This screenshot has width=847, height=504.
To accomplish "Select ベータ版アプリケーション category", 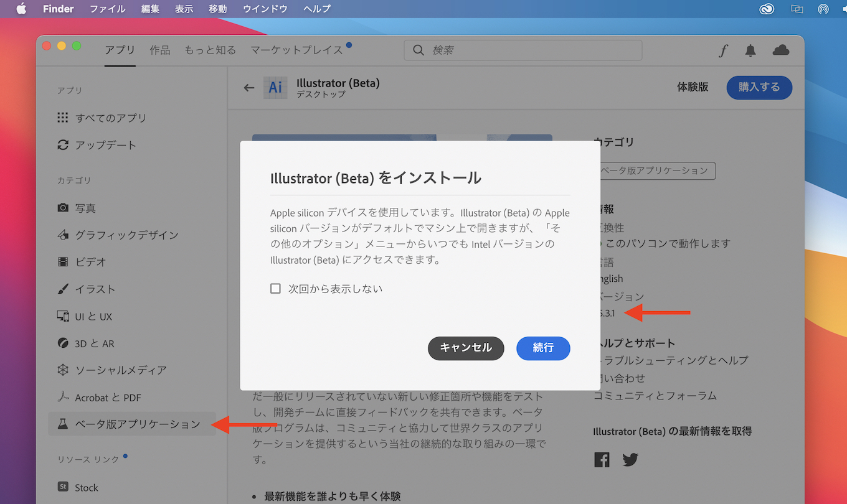I will [132, 424].
